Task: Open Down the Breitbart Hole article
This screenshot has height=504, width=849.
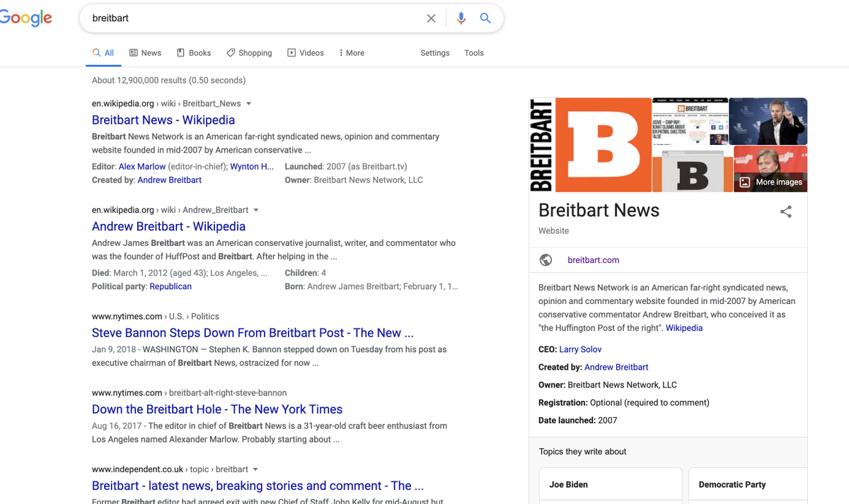Action: click(x=217, y=409)
